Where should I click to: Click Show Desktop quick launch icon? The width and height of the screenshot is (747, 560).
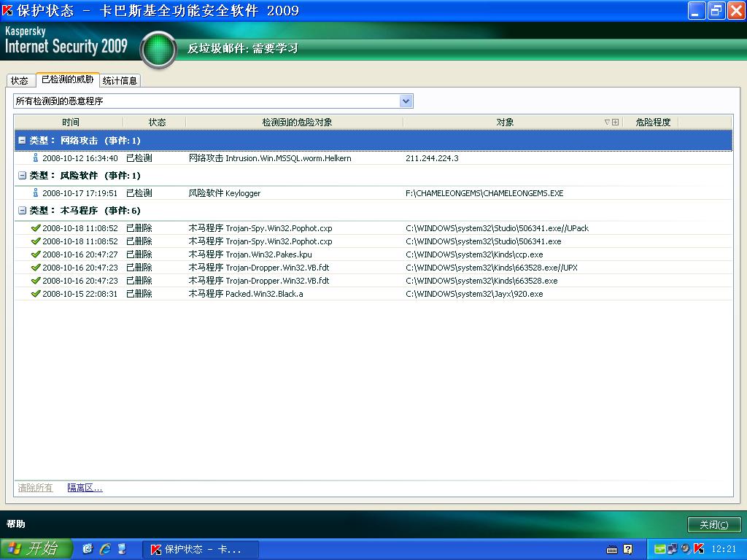[123, 549]
